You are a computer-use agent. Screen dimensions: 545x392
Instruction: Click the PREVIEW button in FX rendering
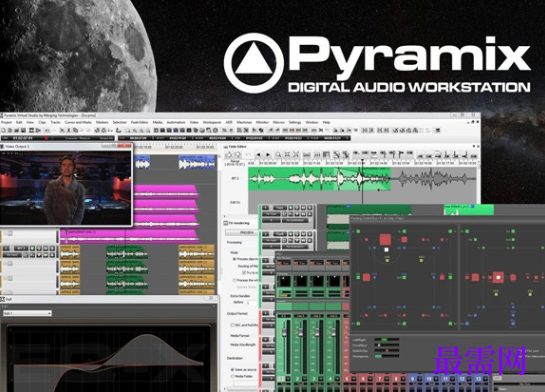point(242,232)
